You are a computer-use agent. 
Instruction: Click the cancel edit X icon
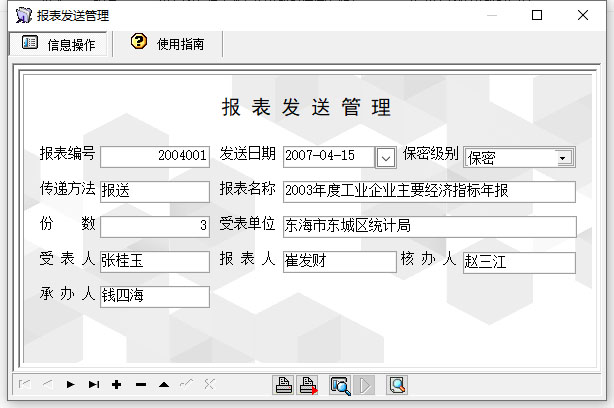pyautogui.click(x=209, y=385)
